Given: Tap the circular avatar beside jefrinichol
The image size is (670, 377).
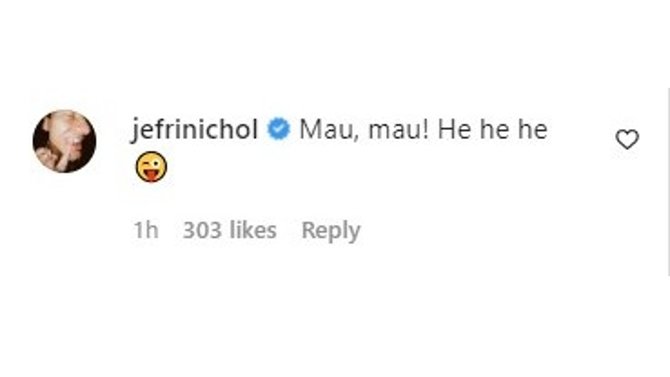Looking at the screenshot, I should (65, 141).
